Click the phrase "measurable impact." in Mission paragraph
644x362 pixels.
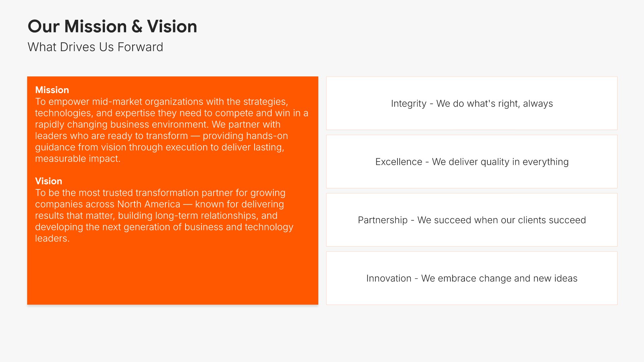(77, 159)
